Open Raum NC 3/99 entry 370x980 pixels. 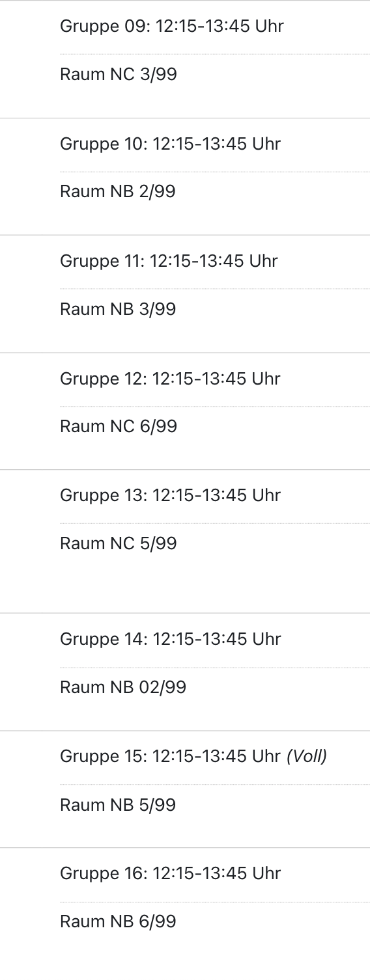coord(119,74)
